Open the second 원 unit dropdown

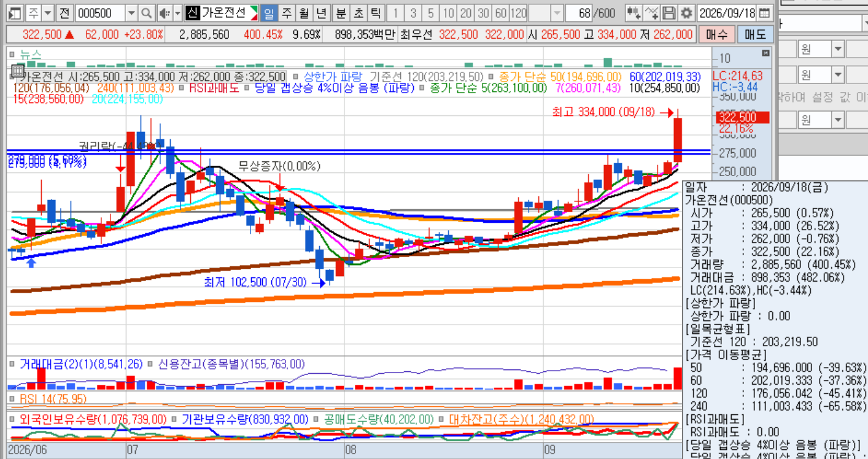pyautogui.click(x=839, y=75)
